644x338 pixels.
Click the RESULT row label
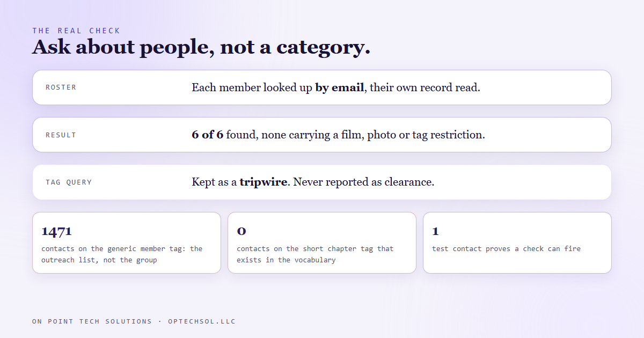point(61,135)
